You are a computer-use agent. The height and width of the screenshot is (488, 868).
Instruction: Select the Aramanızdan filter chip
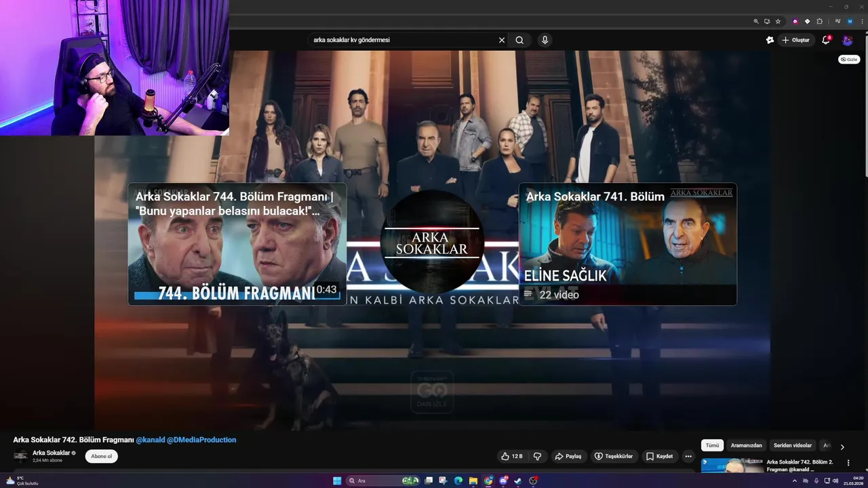pos(747,445)
